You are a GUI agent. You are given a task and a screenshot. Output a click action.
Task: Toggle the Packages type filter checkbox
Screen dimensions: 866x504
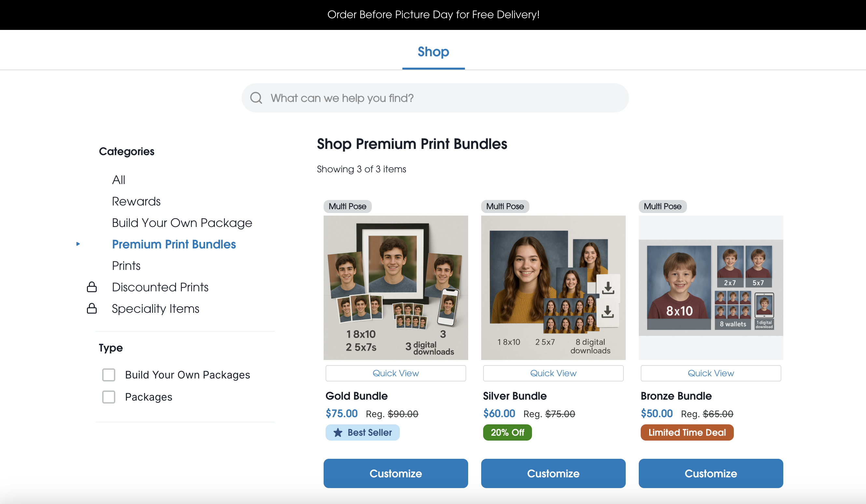click(x=109, y=397)
